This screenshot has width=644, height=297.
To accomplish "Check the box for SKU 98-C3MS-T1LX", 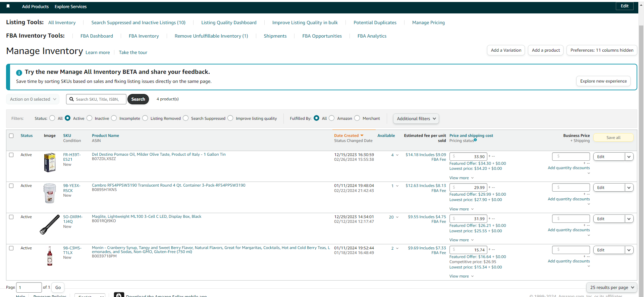I will click(x=11, y=248).
